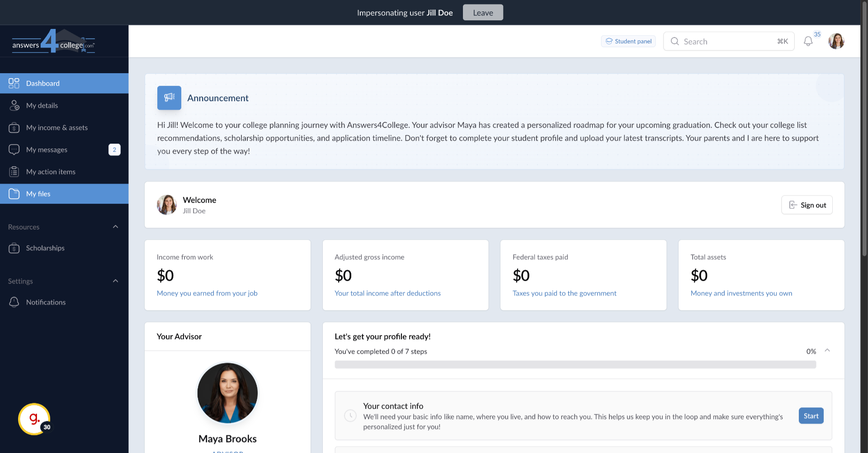Click the clock icon beside Your contact info
Screen dimensions: 868x453
click(350, 416)
